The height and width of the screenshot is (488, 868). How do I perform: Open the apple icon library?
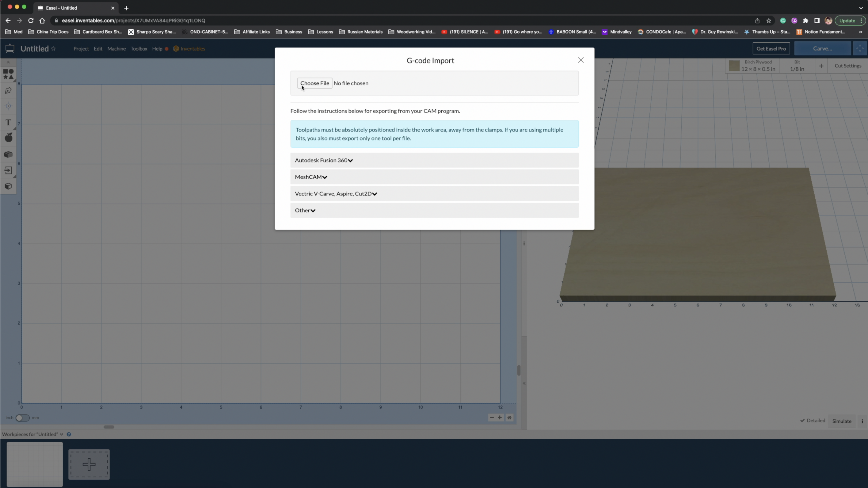(8, 138)
